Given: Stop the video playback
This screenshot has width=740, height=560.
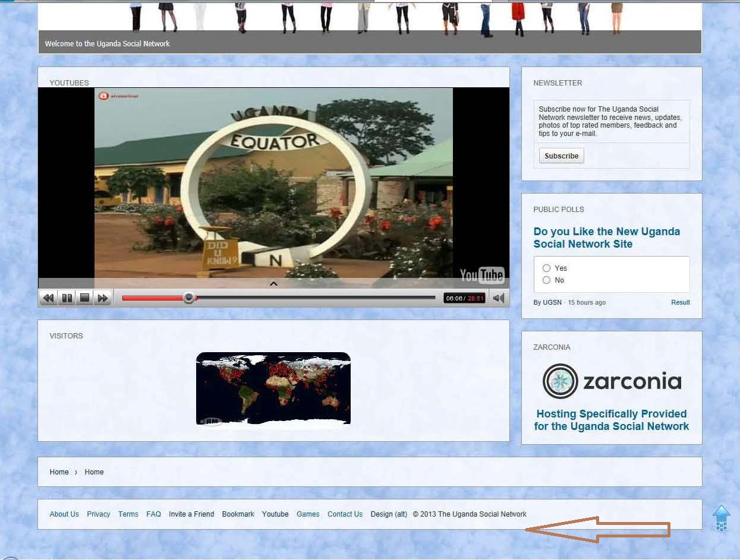Looking at the screenshot, I should click(85, 298).
